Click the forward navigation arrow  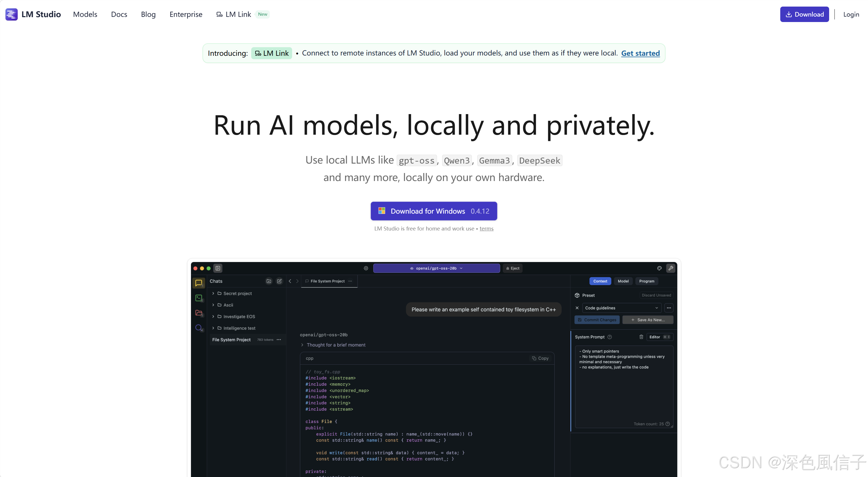[297, 281]
